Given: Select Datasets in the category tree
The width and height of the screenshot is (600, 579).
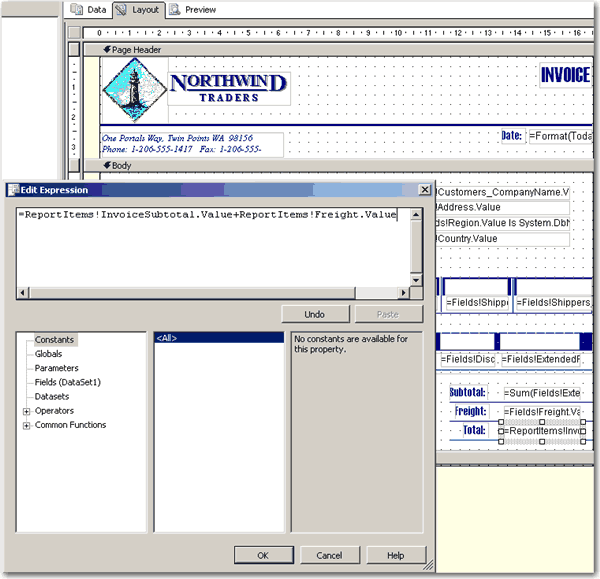Looking at the screenshot, I should pos(52,397).
